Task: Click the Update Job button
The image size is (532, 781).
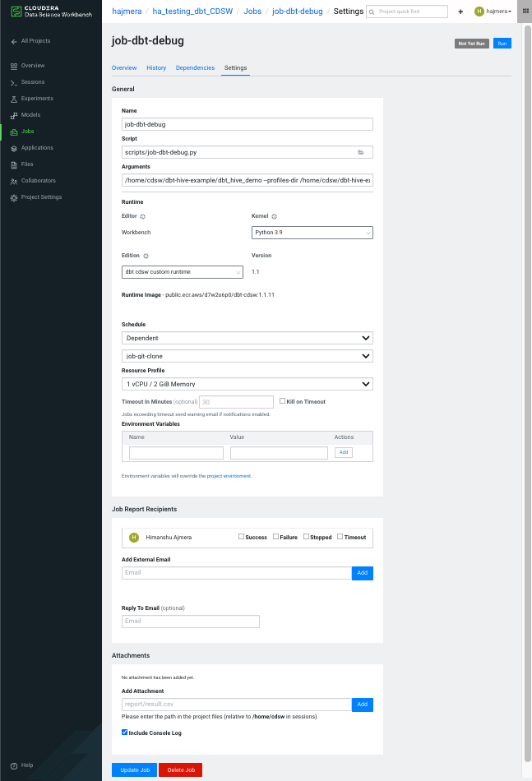Action: [x=134, y=770]
